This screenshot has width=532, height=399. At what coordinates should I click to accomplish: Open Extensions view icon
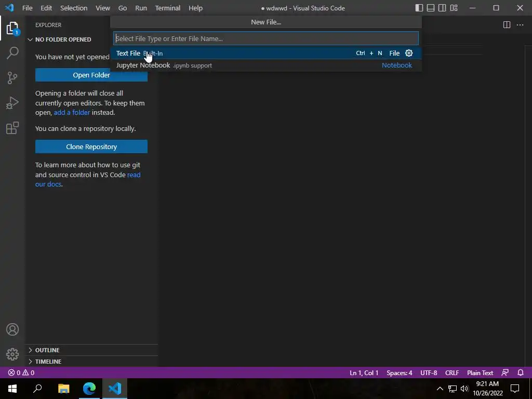tap(12, 128)
